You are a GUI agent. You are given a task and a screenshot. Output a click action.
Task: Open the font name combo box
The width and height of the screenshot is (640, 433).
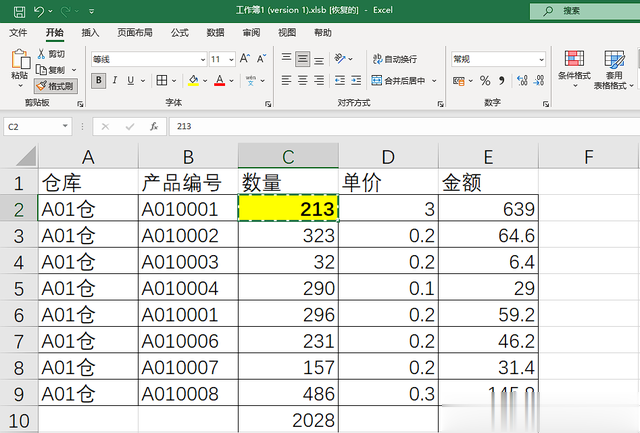(x=149, y=60)
